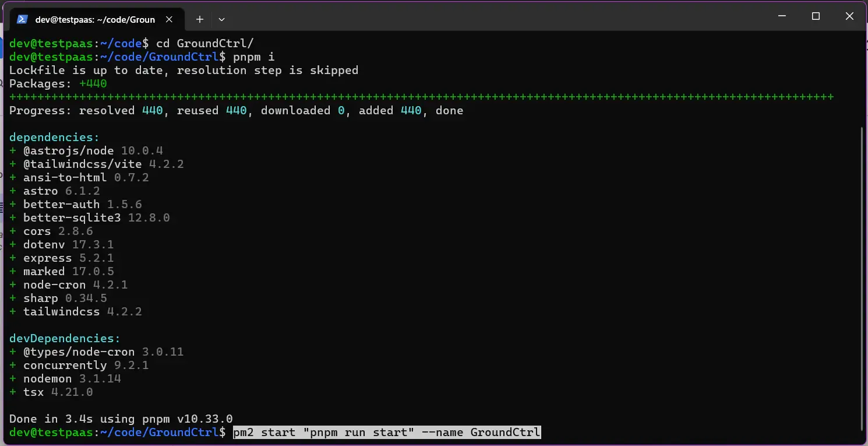Click the empty title bar area beside tabs
This screenshot has width=868, height=446.
pos(495,17)
